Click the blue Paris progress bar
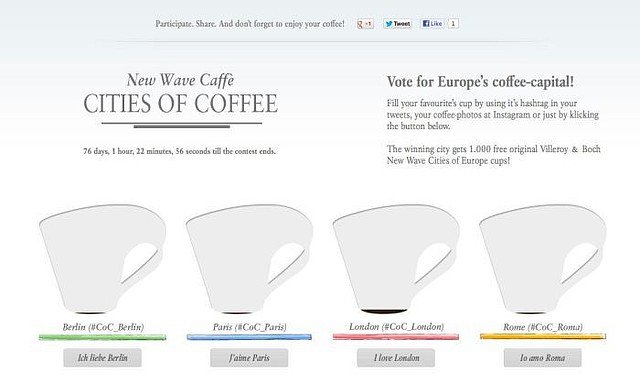 pos(249,337)
